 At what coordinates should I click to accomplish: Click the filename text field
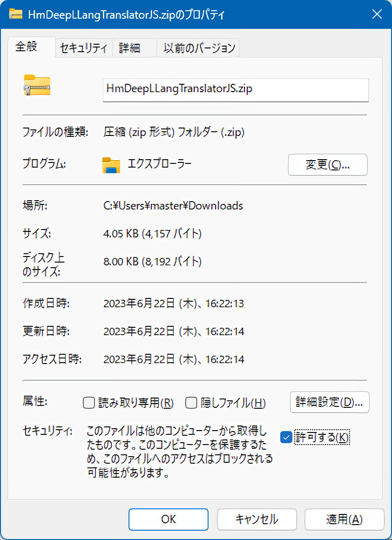click(236, 89)
